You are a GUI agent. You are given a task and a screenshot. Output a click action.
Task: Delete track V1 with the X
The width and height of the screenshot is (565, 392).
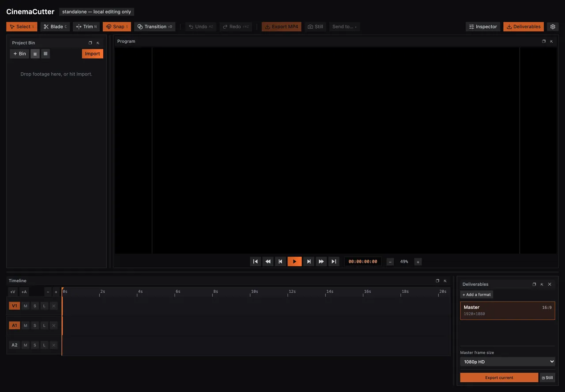coord(54,306)
